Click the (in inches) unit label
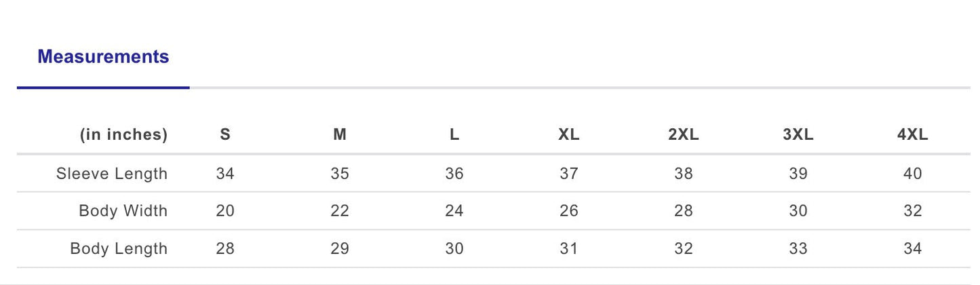980x285 pixels. [x=123, y=135]
